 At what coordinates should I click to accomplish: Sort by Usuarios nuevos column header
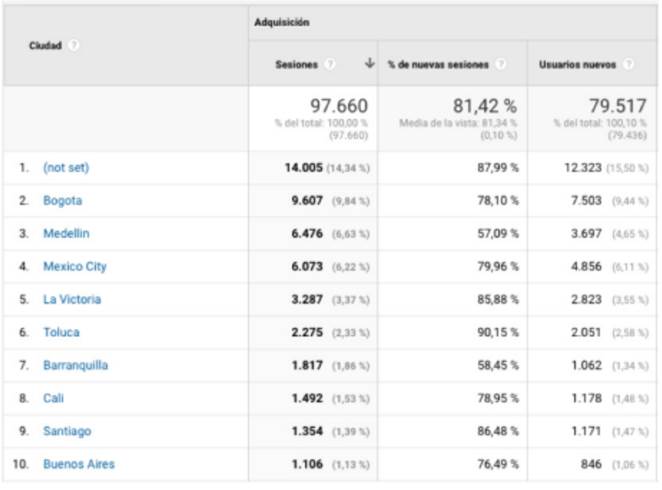(577, 64)
